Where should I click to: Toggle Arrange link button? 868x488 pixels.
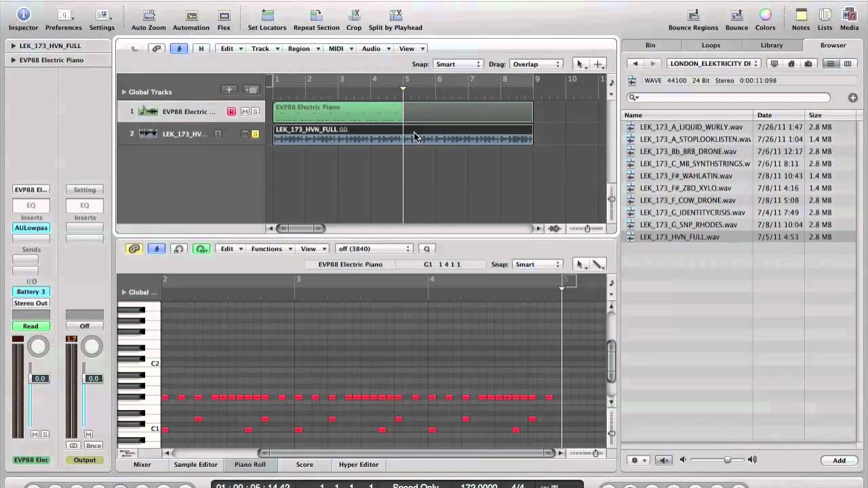point(157,49)
